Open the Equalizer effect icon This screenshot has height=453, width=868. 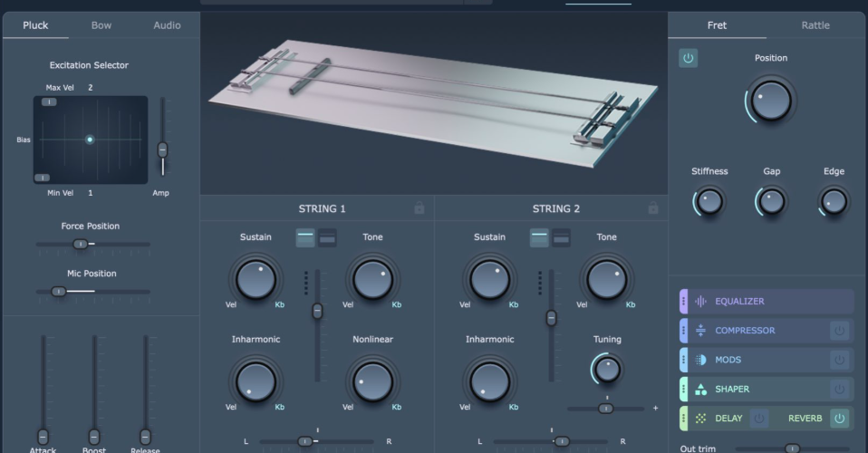click(700, 302)
